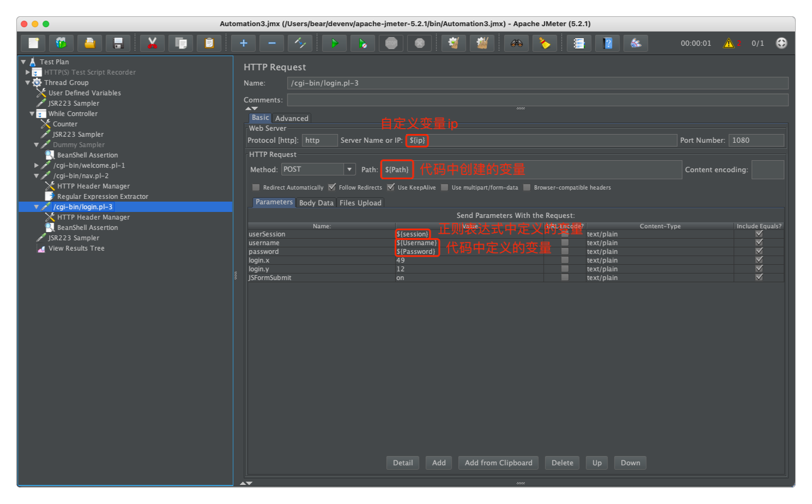The height and width of the screenshot is (504, 812).
Task: Uncheck Follow Redirects
Action: pos(332,187)
